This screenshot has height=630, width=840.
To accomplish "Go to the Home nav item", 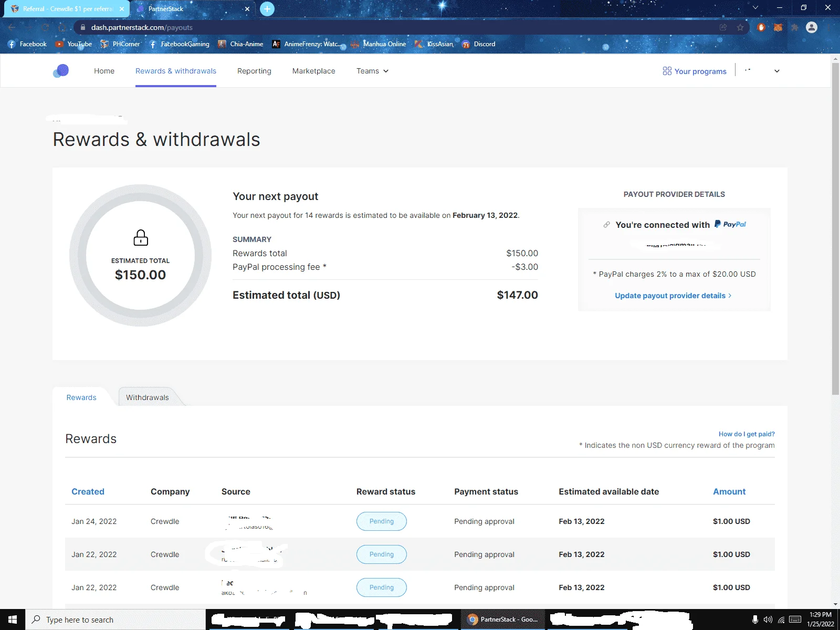I will point(104,71).
